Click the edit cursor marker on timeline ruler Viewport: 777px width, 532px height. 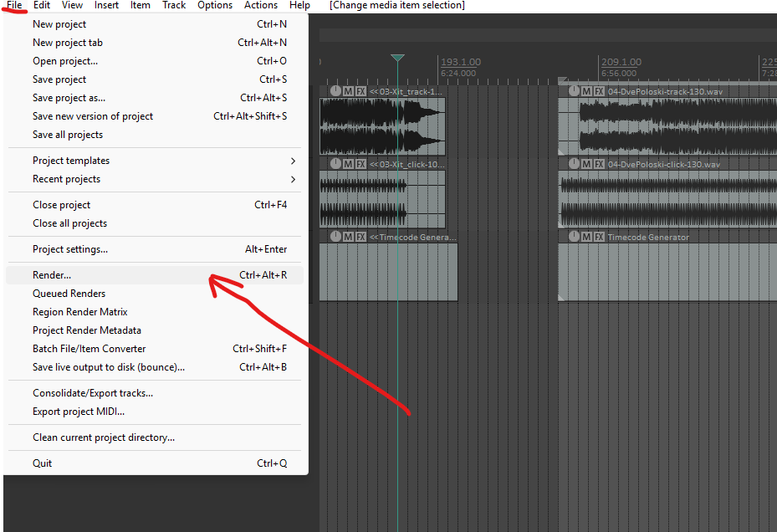point(397,58)
